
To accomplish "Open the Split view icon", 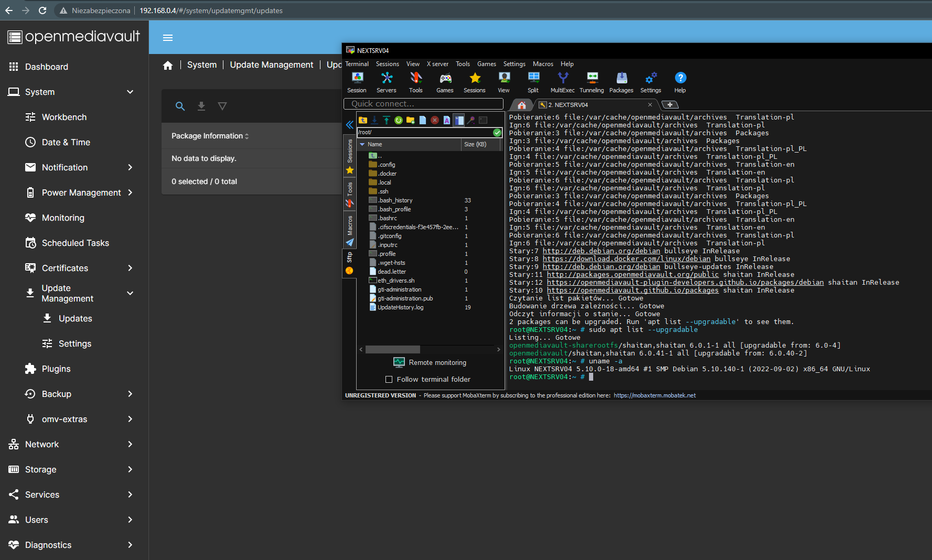I will (533, 82).
